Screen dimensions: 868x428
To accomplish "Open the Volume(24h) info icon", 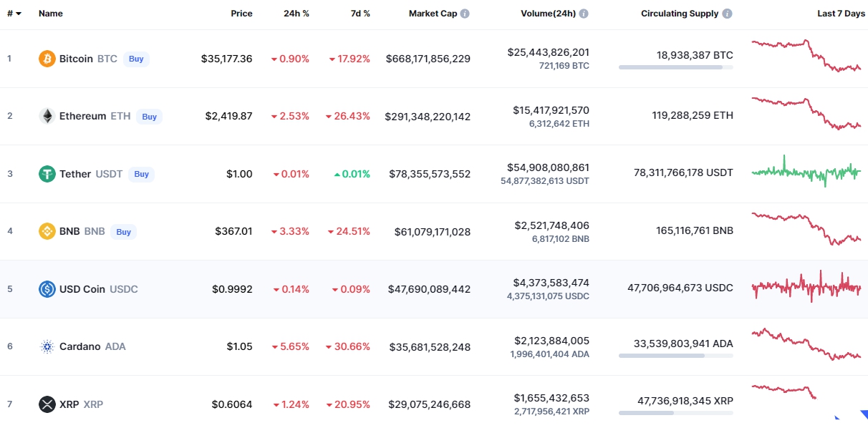I will pyautogui.click(x=584, y=14).
